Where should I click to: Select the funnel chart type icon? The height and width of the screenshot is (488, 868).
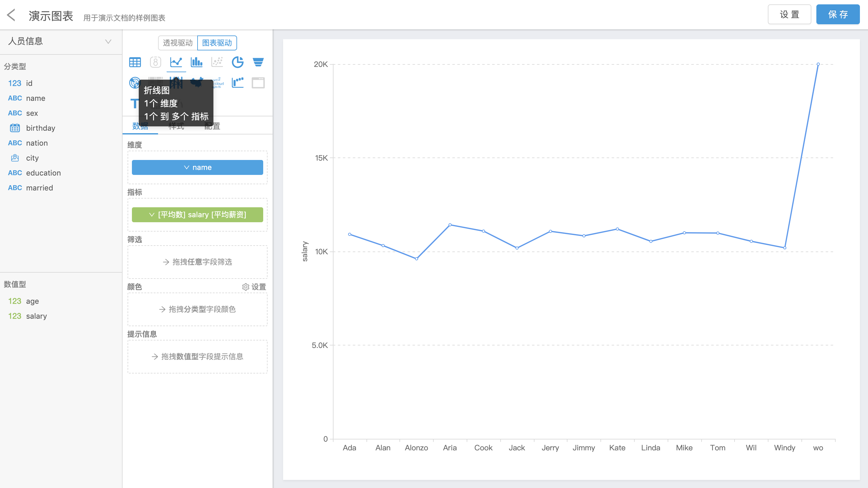coord(258,62)
